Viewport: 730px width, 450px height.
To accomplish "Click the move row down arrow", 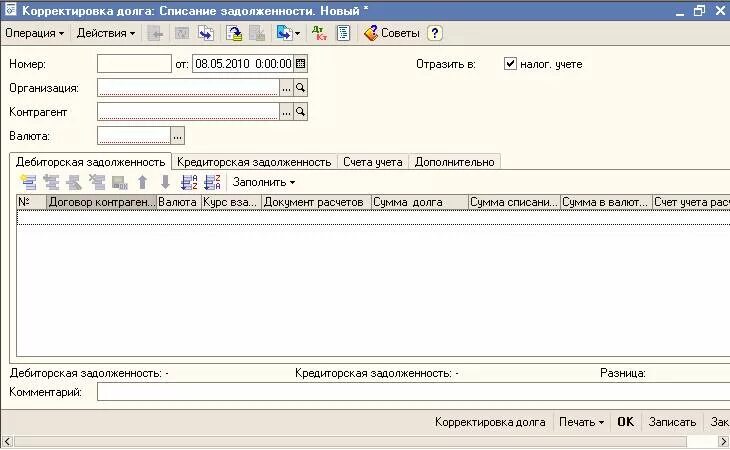I will click(165, 182).
